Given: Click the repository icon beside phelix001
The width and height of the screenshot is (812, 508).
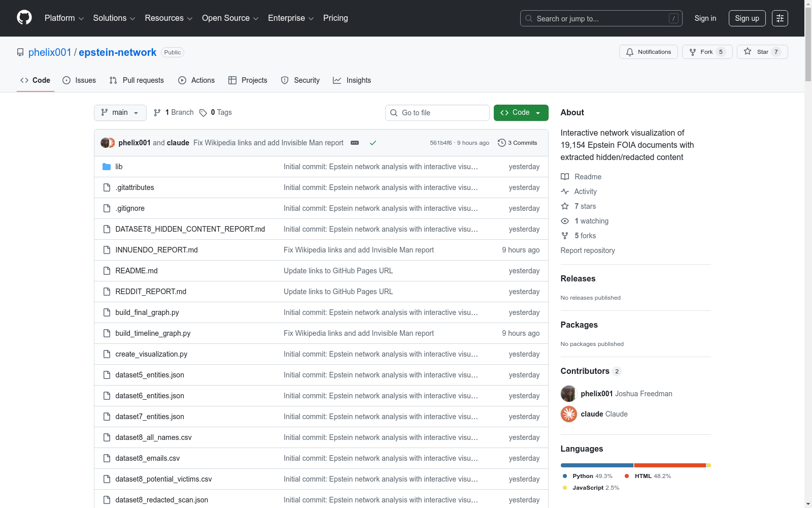Looking at the screenshot, I should point(20,52).
